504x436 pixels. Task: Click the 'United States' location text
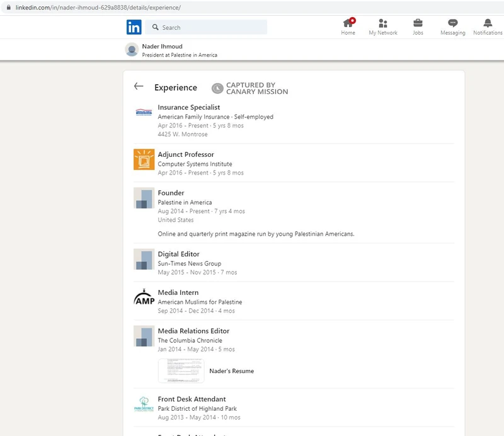[x=176, y=220]
